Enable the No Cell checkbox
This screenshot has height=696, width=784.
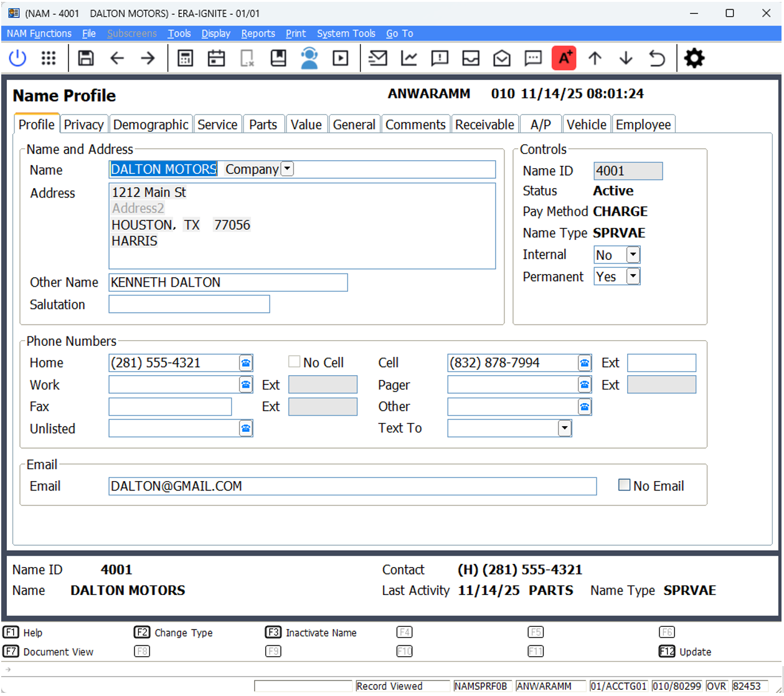pyautogui.click(x=293, y=360)
